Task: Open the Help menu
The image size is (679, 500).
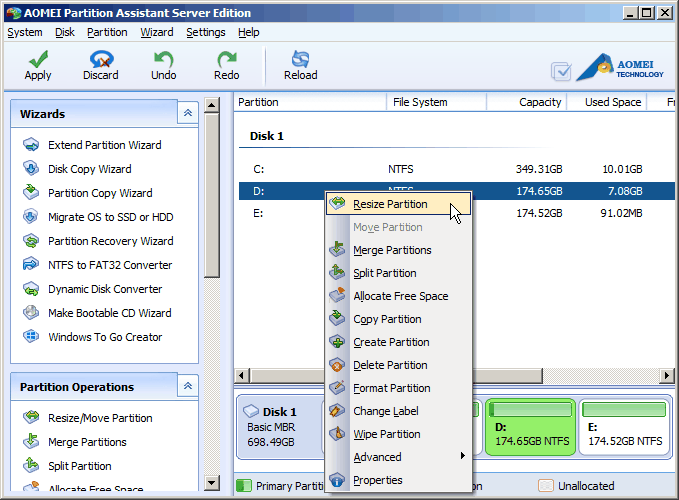Action: (x=249, y=32)
